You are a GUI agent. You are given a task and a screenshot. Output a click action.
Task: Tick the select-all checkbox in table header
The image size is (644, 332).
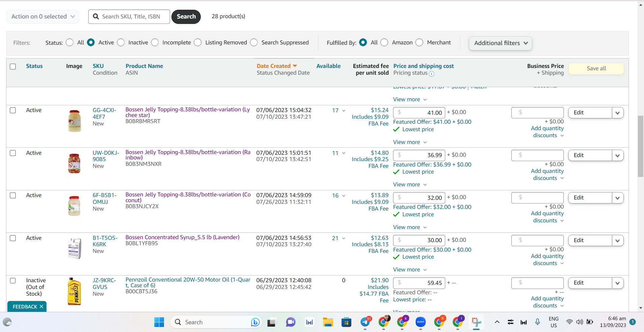(x=13, y=66)
